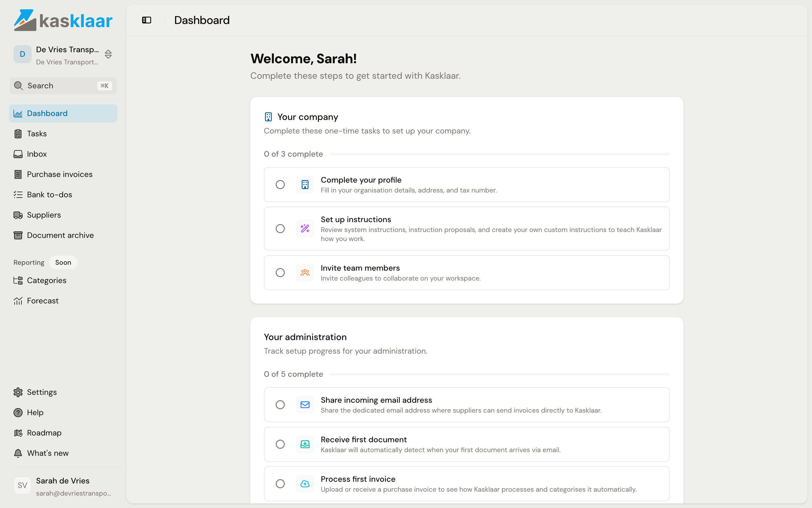Click the Tasks clipboard icon
812x508 pixels.
click(18, 134)
